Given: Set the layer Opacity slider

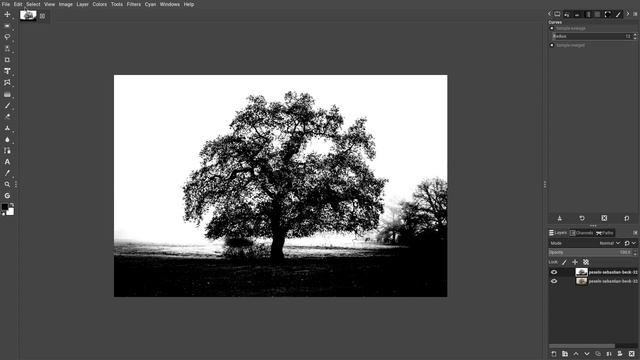Looking at the screenshot, I should [591, 253].
